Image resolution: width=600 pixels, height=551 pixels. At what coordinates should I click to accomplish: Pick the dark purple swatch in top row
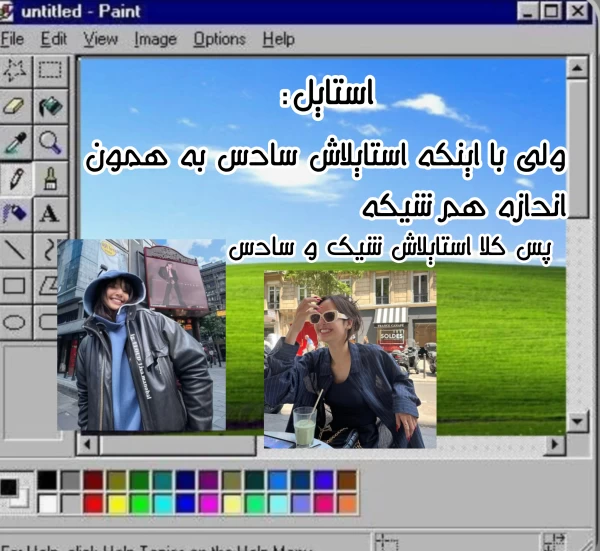tap(208, 480)
